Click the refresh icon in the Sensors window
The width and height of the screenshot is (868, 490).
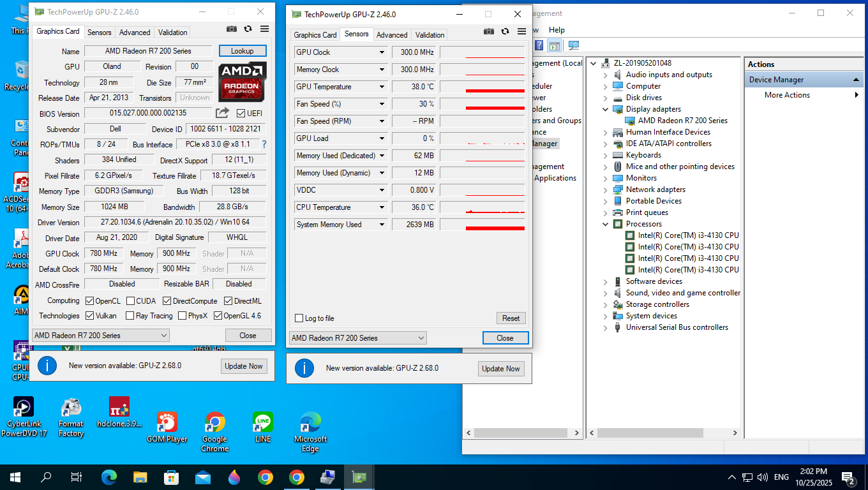click(505, 31)
